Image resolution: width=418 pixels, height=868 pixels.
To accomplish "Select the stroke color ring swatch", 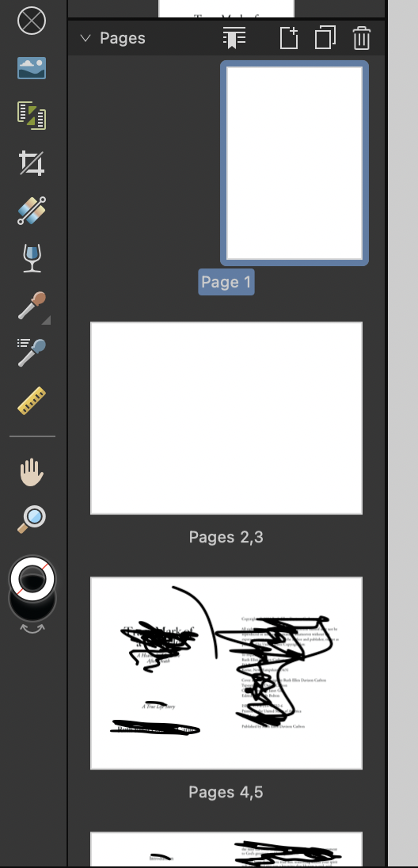I will [32, 579].
